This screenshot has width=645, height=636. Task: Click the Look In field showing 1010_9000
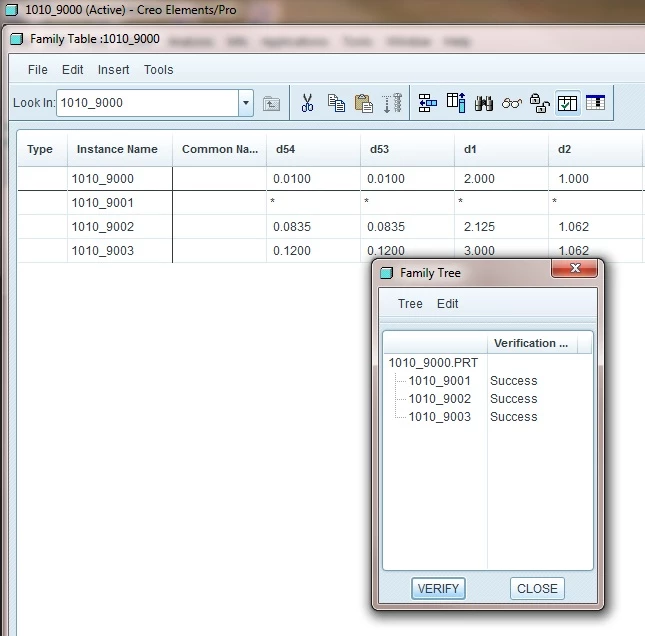(147, 103)
